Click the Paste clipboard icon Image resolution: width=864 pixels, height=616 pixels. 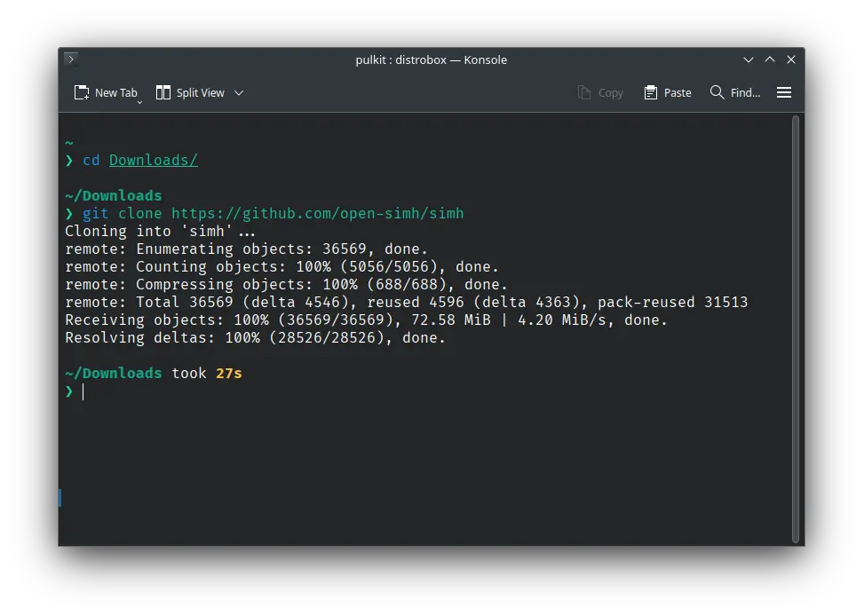(x=651, y=92)
